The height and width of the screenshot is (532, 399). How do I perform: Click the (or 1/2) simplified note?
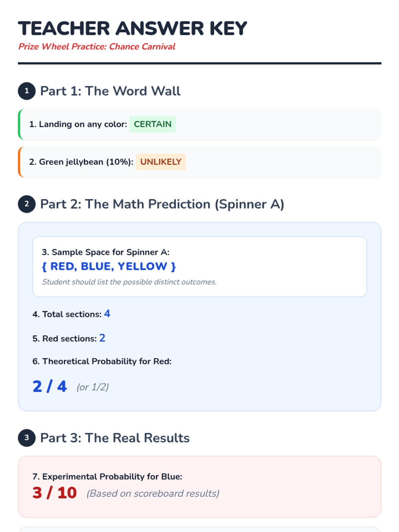pos(93,387)
